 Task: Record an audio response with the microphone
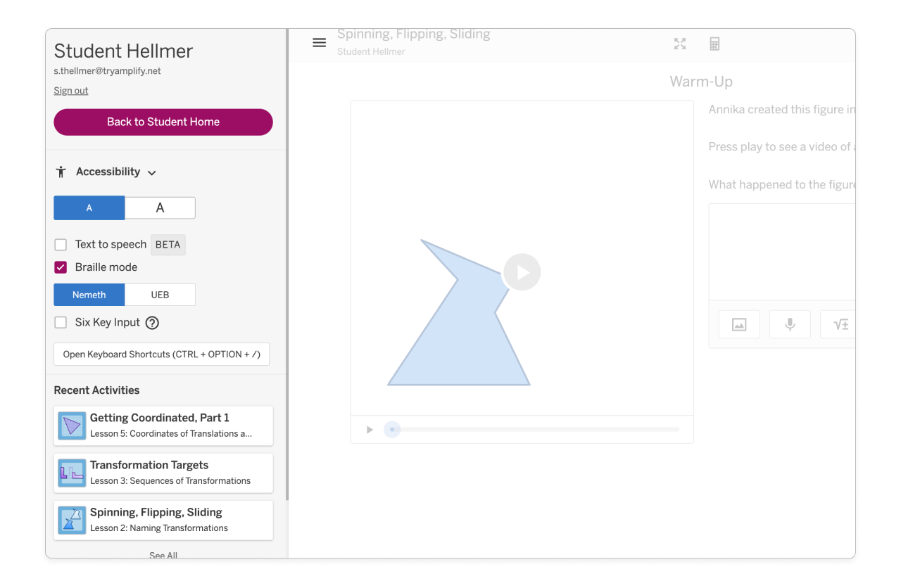[790, 324]
